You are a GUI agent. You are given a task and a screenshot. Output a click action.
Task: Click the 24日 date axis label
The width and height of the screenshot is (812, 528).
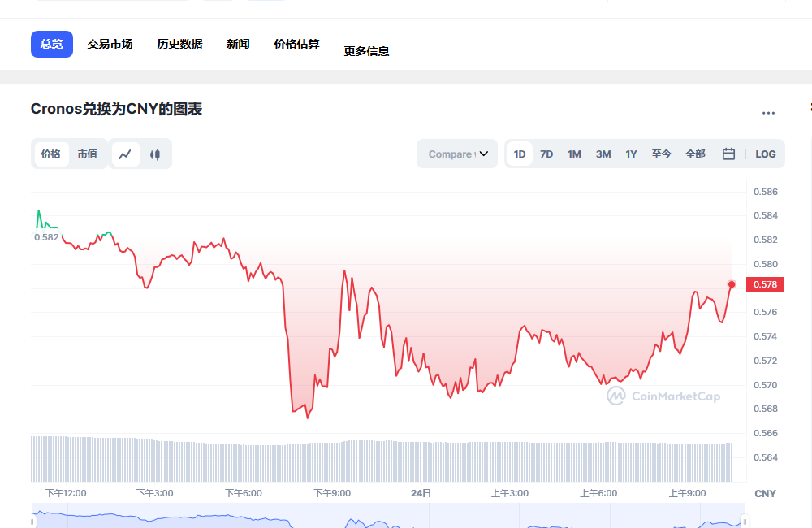pyautogui.click(x=421, y=493)
